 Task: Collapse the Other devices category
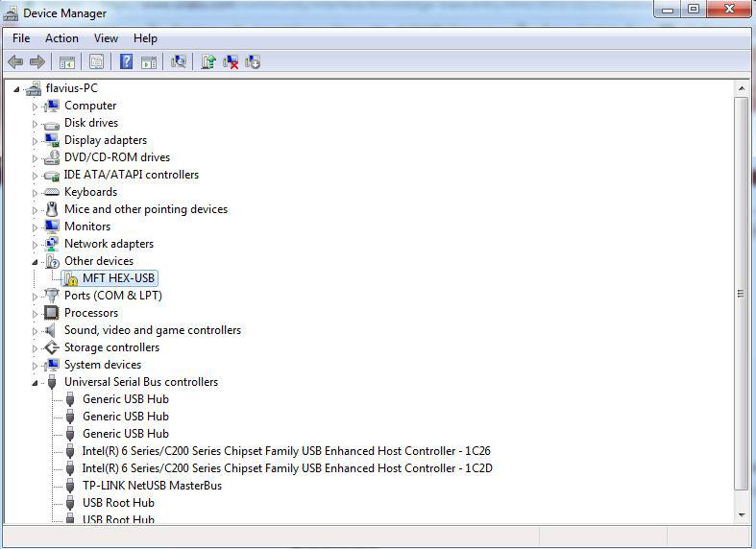[x=35, y=262]
